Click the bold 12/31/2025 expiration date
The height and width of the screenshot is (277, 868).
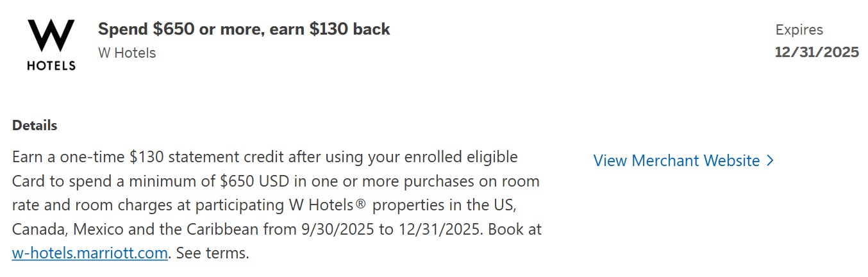click(817, 52)
